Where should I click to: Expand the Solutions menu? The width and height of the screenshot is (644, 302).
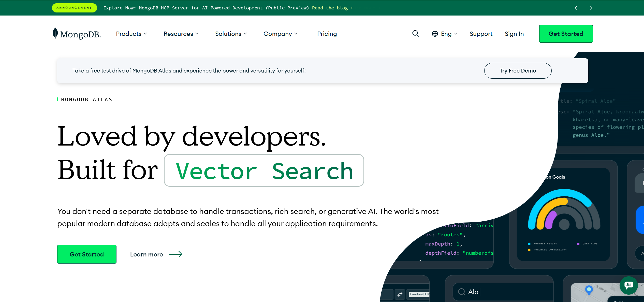click(231, 34)
